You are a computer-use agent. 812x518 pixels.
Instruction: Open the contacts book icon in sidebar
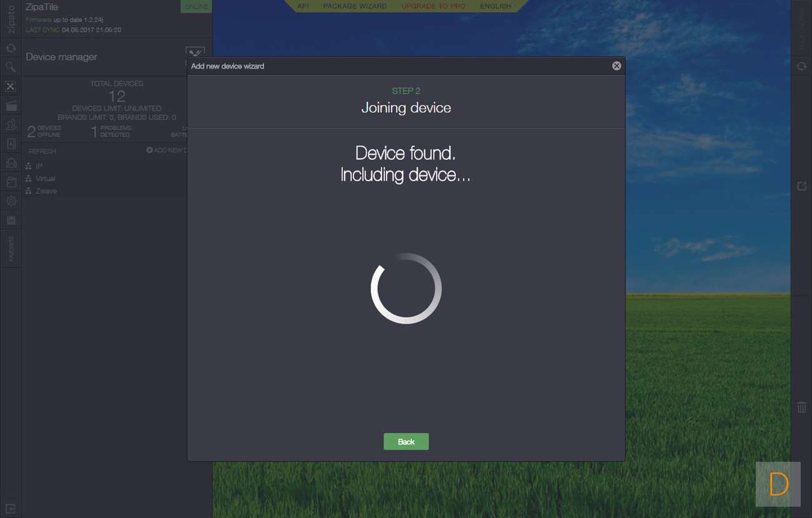[11, 144]
